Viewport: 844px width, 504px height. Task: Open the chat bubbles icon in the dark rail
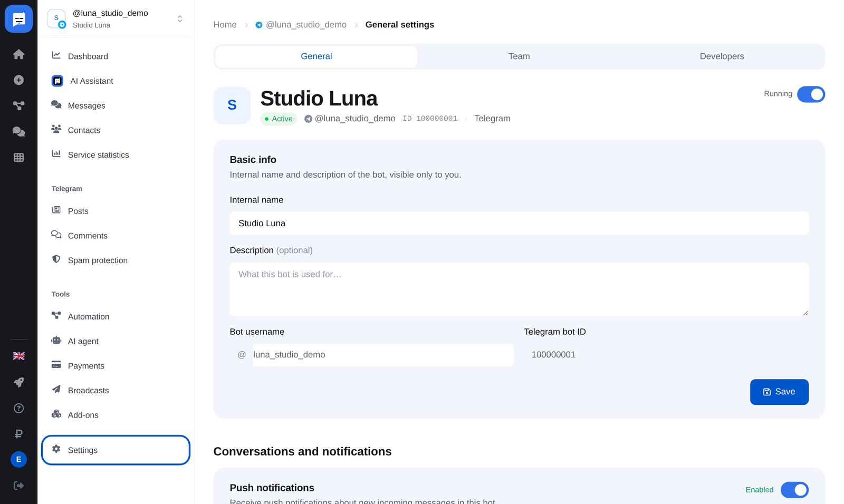(18, 131)
